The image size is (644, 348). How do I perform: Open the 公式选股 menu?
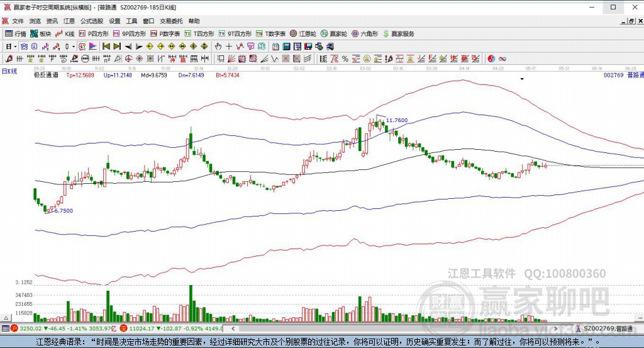pyautogui.click(x=92, y=21)
